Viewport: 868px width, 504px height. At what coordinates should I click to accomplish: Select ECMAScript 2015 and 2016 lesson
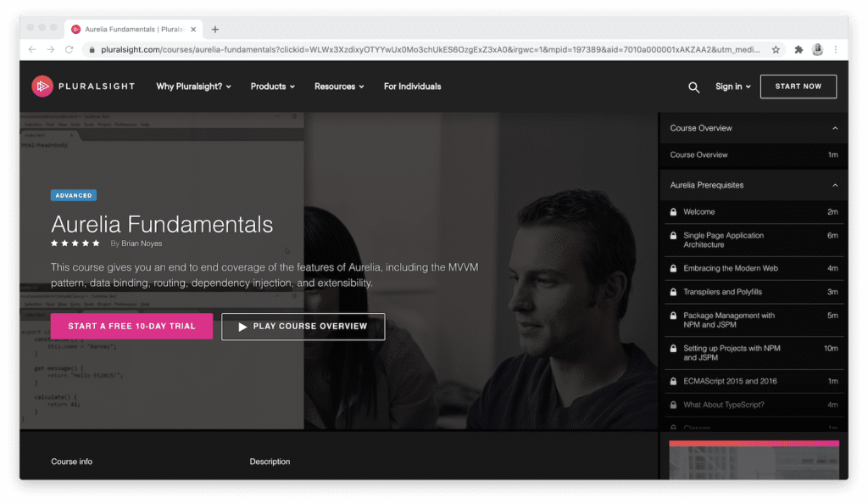click(730, 381)
